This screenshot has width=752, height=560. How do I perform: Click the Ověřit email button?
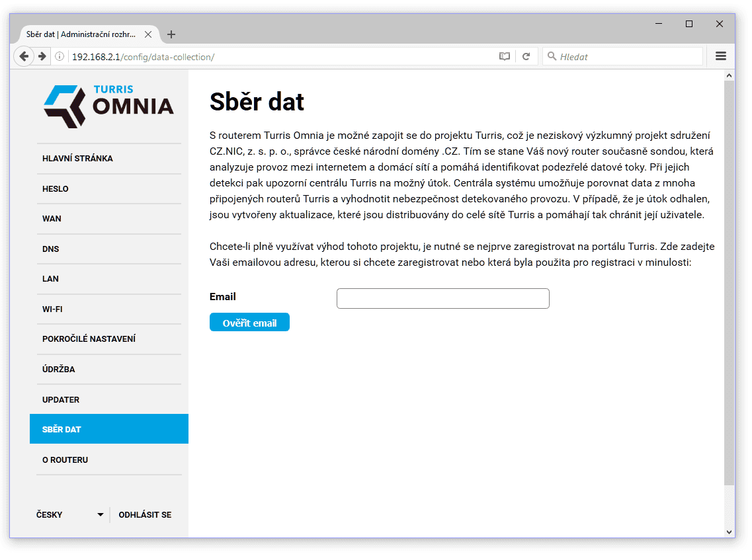coord(249,323)
